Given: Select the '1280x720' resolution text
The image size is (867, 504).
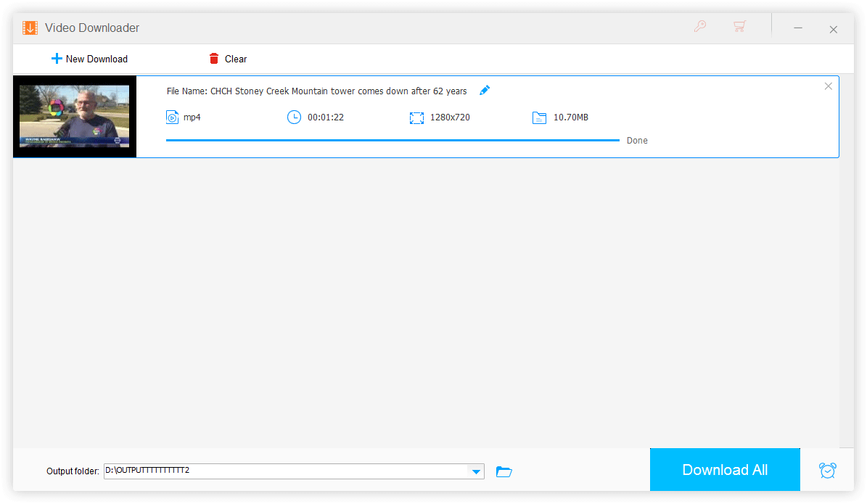Looking at the screenshot, I should click(450, 117).
